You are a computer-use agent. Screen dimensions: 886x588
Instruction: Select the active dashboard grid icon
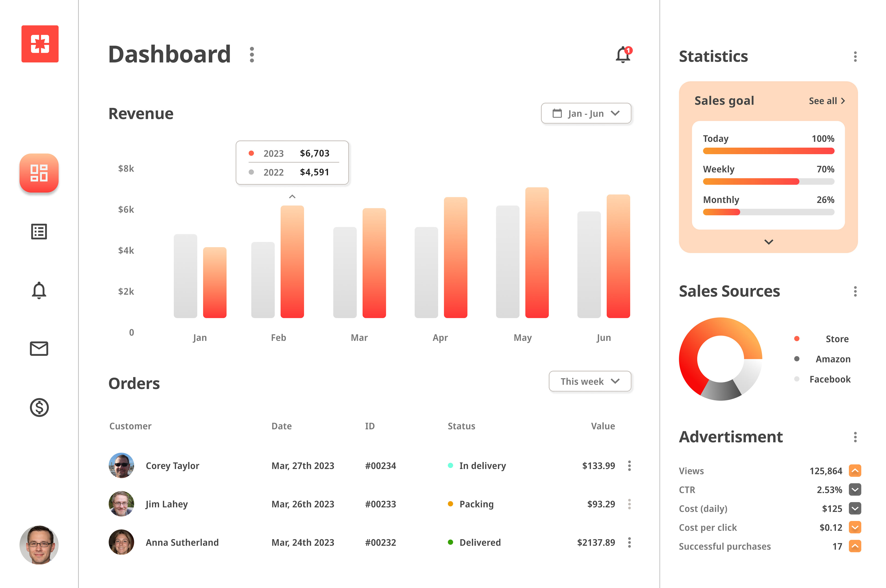point(39,173)
